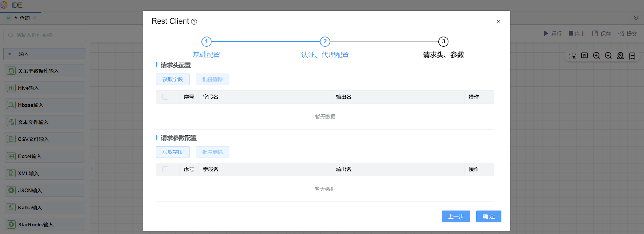Viewport: 644px width, 234px height.
Task: Click the location pin canvas icon
Action: 620,56
